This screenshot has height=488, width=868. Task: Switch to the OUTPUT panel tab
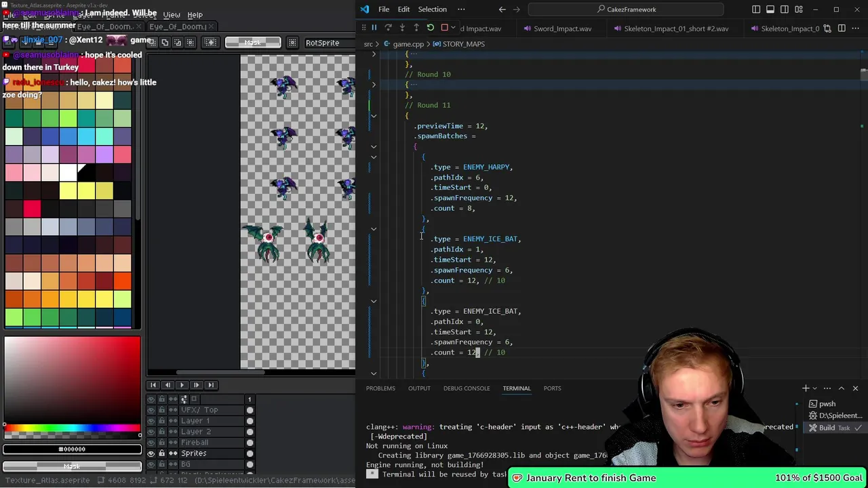pos(419,388)
